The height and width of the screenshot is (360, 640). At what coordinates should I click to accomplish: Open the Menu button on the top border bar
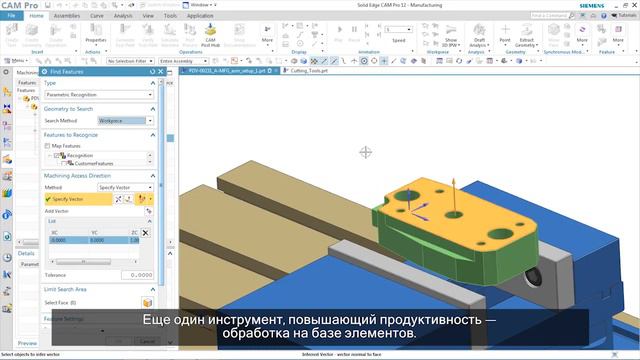tap(16, 61)
